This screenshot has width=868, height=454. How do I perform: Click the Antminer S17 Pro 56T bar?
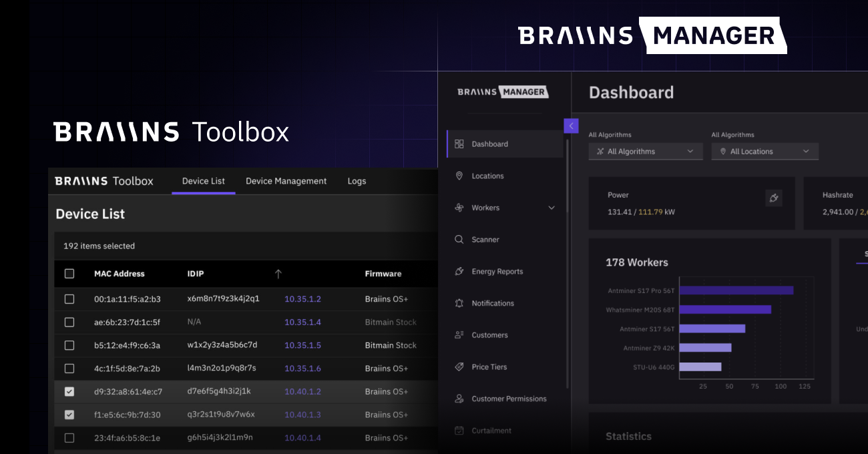736,290
